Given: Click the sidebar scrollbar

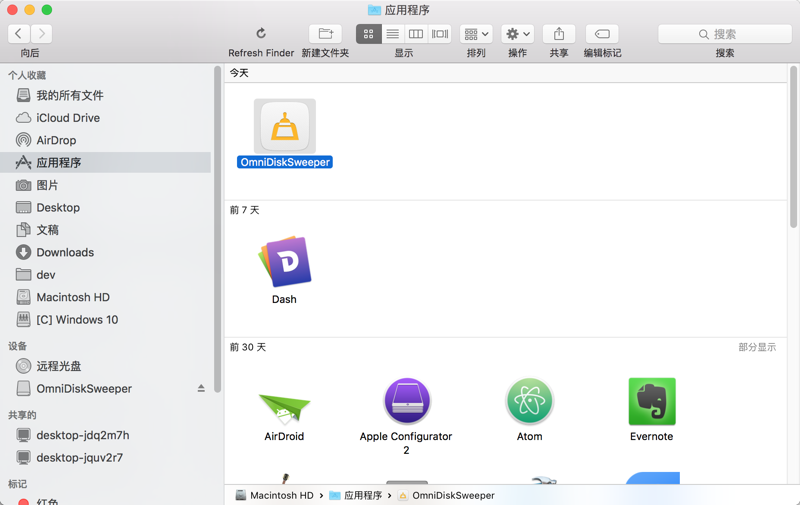Looking at the screenshot, I should click(218, 230).
